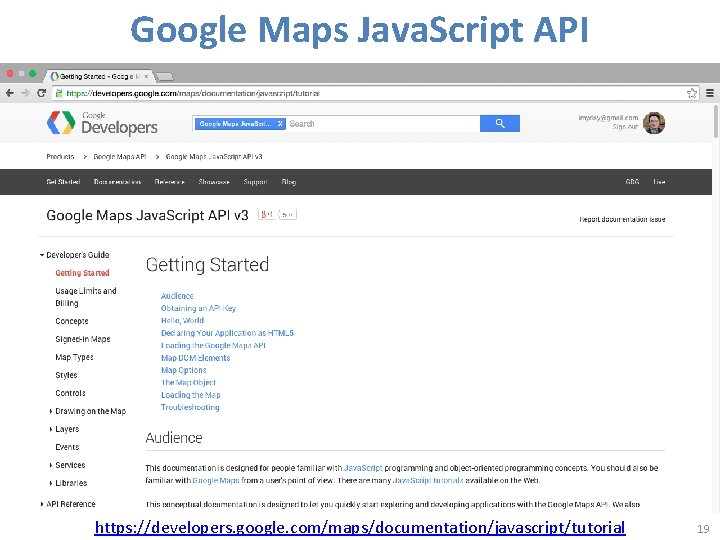
Task: Click the Google Developers logo
Action: (102, 123)
